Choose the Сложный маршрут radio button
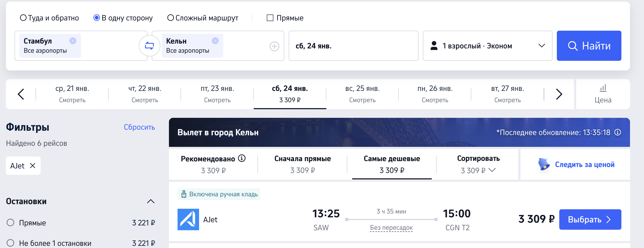 (171, 18)
